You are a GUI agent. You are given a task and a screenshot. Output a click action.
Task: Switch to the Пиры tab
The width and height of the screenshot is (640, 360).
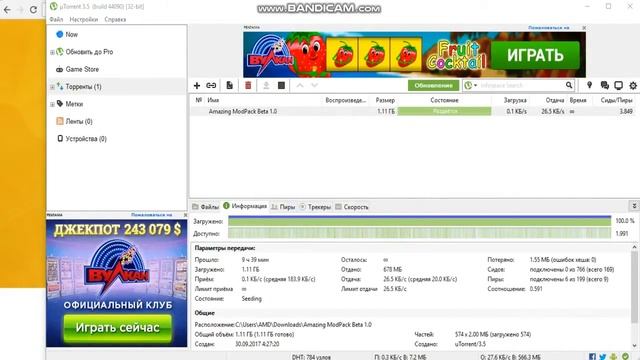click(x=283, y=207)
